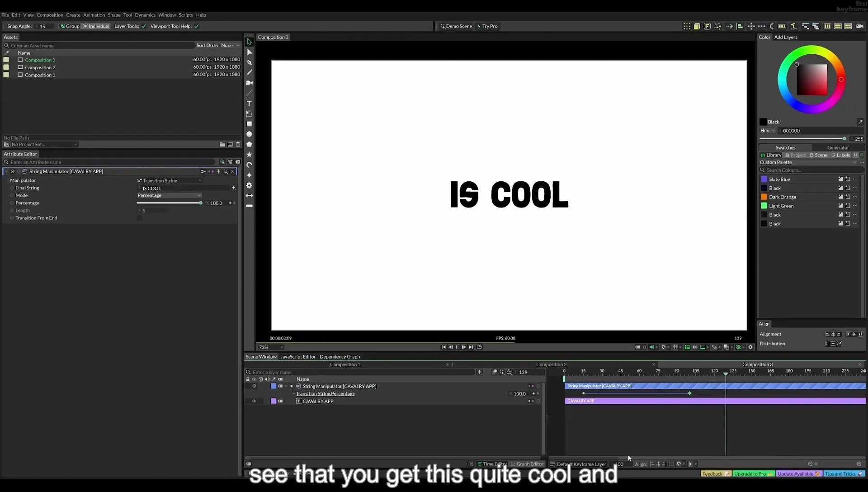The height and width of the screenshot is (492, 868).
Task: Select the Pencil tool
Action: [x=249, y=72]
